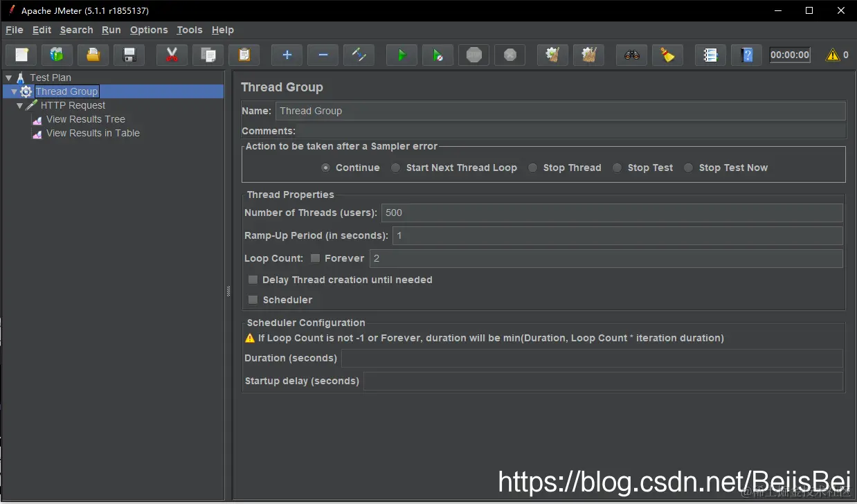
Task: Collapse the Test Plan tree node
Action: tap(8, 78)
